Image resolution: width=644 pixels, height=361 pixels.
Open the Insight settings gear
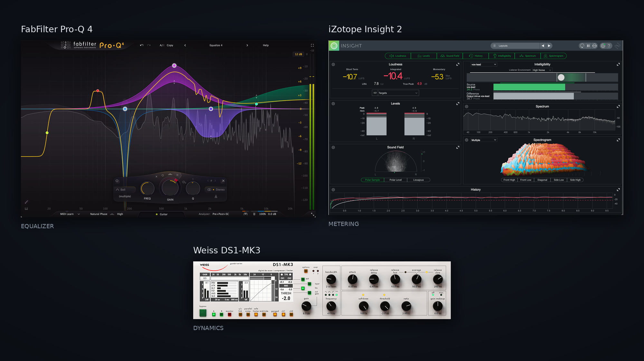pos(603,46)
